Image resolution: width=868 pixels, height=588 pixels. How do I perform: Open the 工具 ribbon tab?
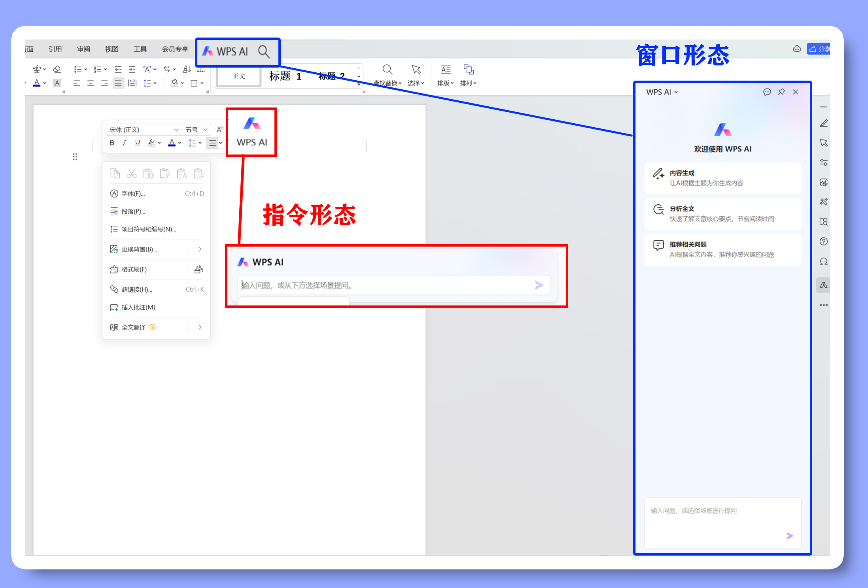pyautogui.click(x=140, y=49)
